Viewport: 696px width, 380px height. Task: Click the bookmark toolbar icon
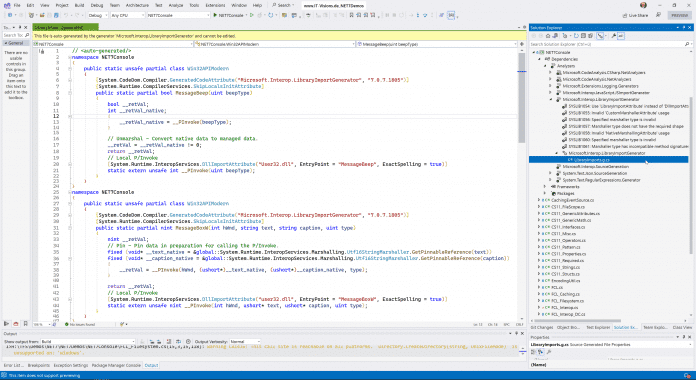[x=351, y=15]
